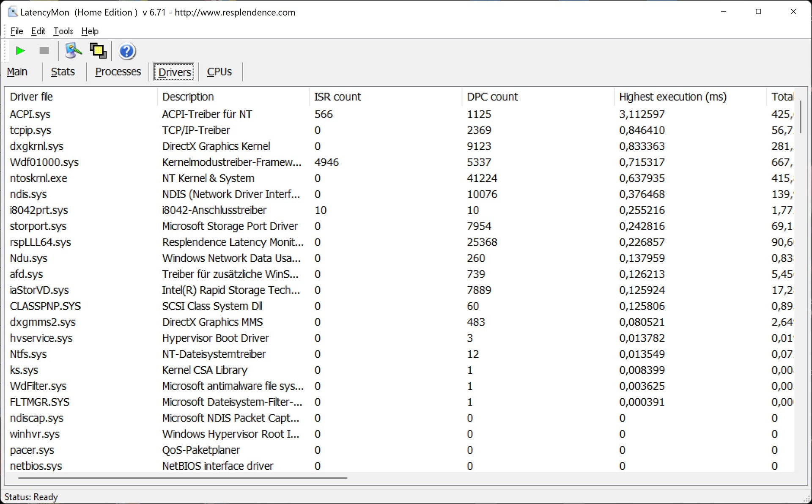Switch to the CPUs tab
This screenshot has height=504, width=812.
point(219,72)
